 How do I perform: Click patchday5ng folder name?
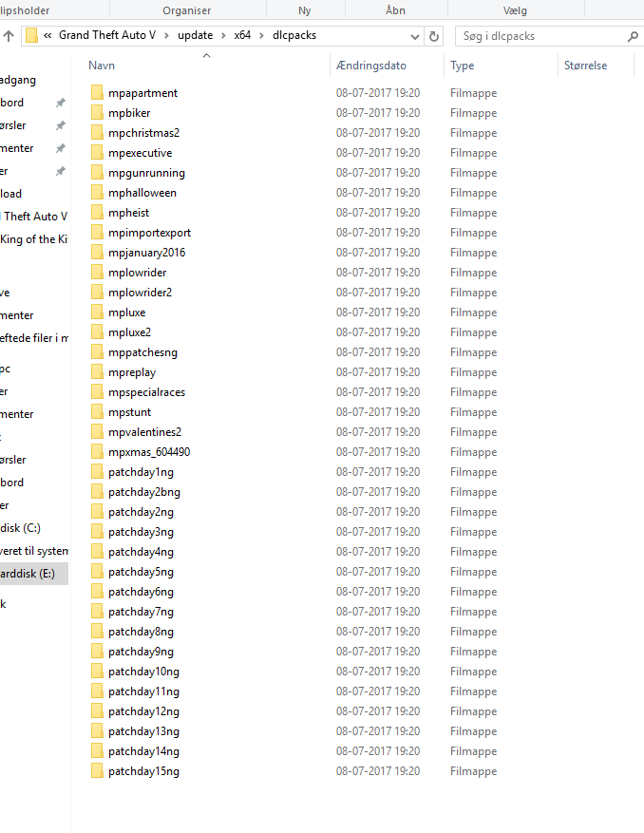tap(141, 572)
